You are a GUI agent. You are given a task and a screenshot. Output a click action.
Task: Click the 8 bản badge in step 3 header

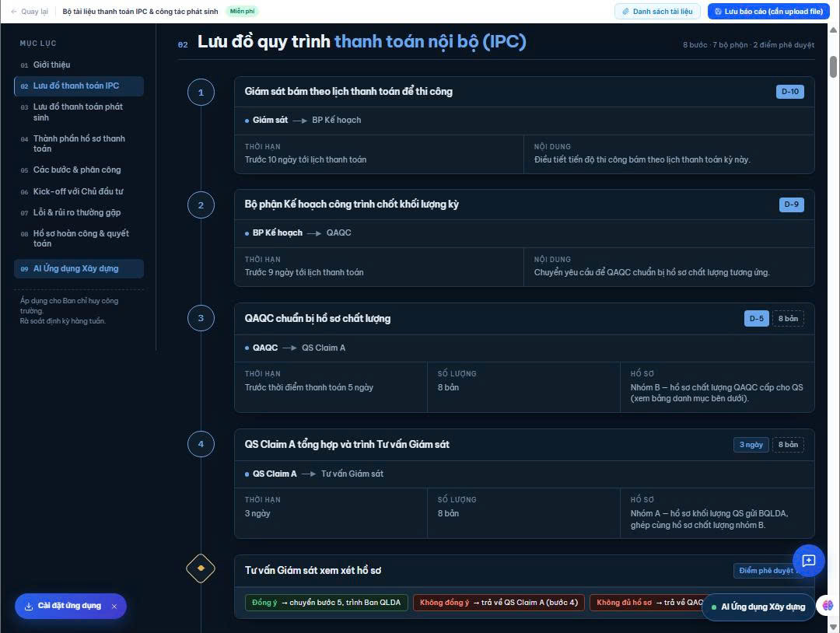point(788,319)
